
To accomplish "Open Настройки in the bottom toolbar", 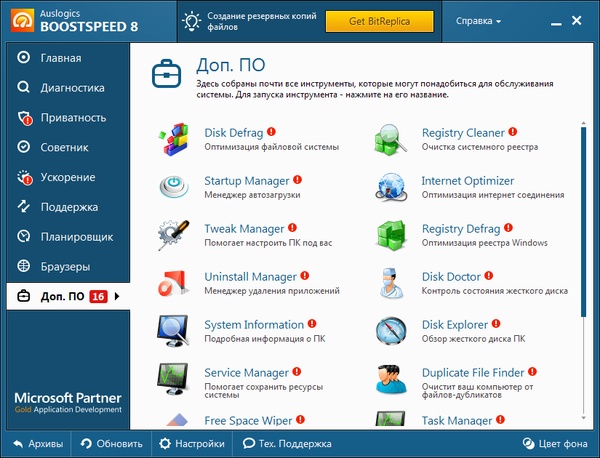I will (x=191, y=444).
